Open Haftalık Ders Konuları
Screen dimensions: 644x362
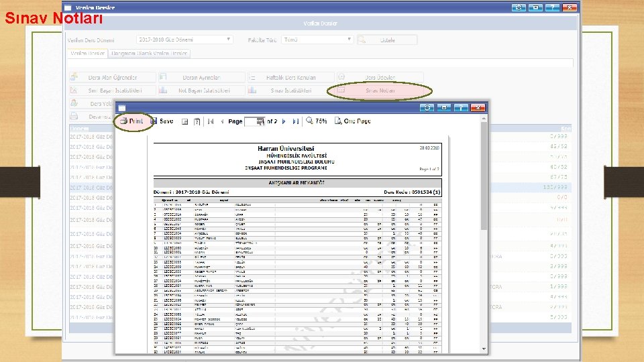290,77
